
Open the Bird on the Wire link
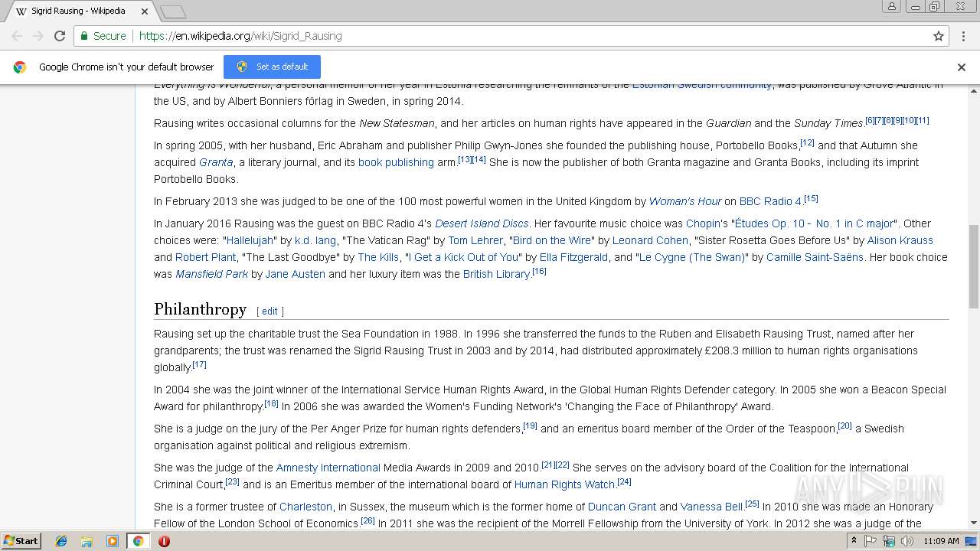click(552, 240)
